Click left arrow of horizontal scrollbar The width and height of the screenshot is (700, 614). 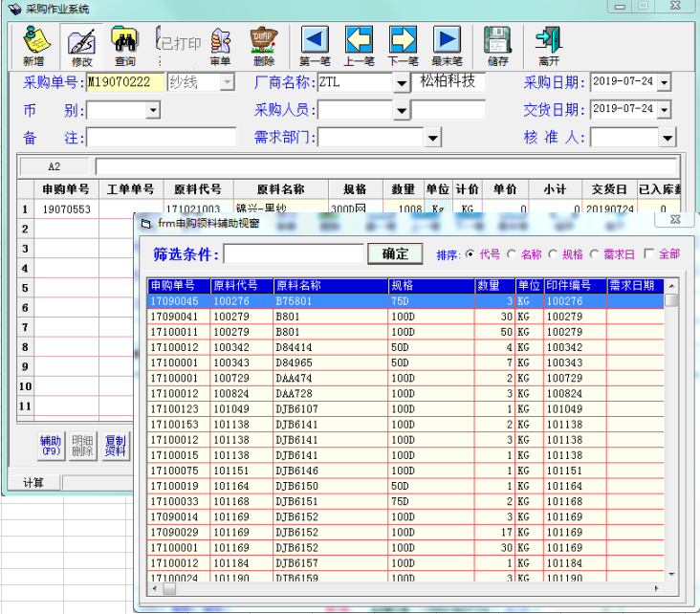[x=155, y=588]
